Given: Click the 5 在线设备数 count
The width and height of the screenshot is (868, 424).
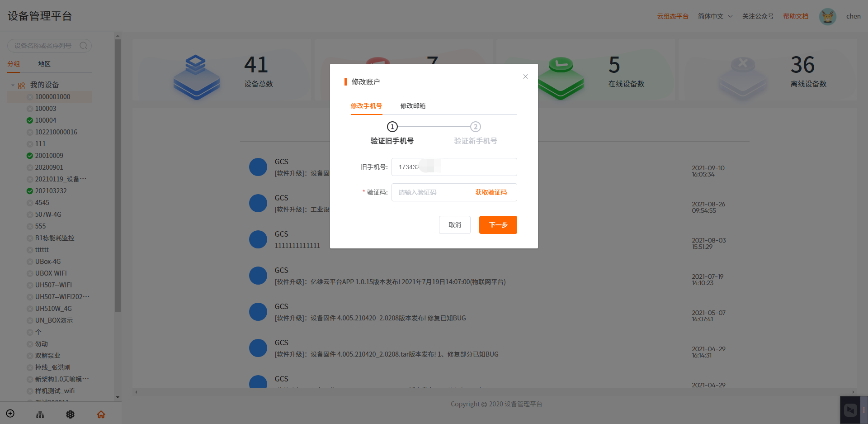Looking at the screenshot, I should 614,65.
